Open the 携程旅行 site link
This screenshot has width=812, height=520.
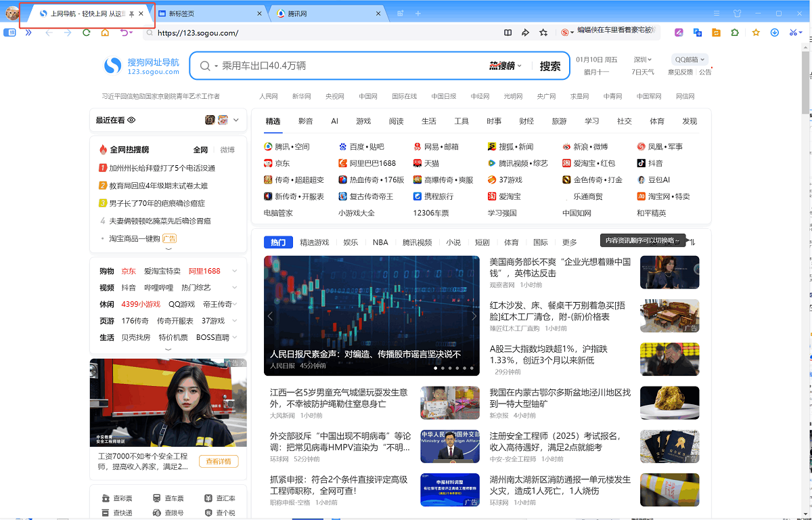tap(433, 196)
